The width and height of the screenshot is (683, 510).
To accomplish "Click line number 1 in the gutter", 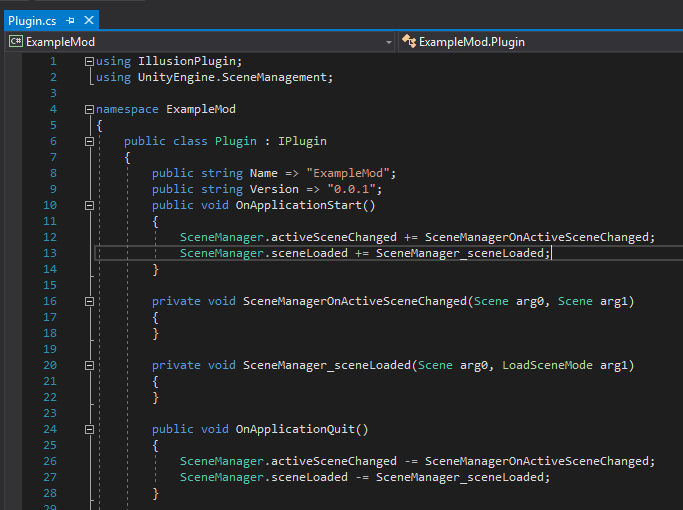I will click(x=53, y=61).
